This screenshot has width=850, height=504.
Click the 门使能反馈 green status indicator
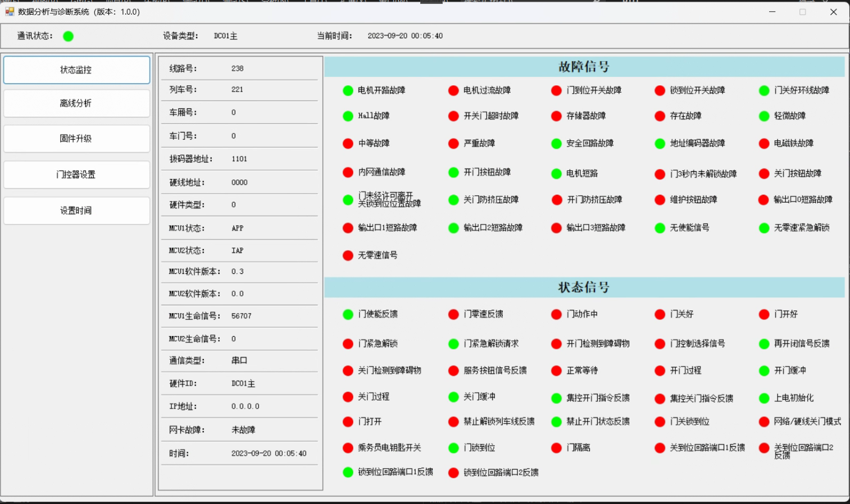coord(348,314)
